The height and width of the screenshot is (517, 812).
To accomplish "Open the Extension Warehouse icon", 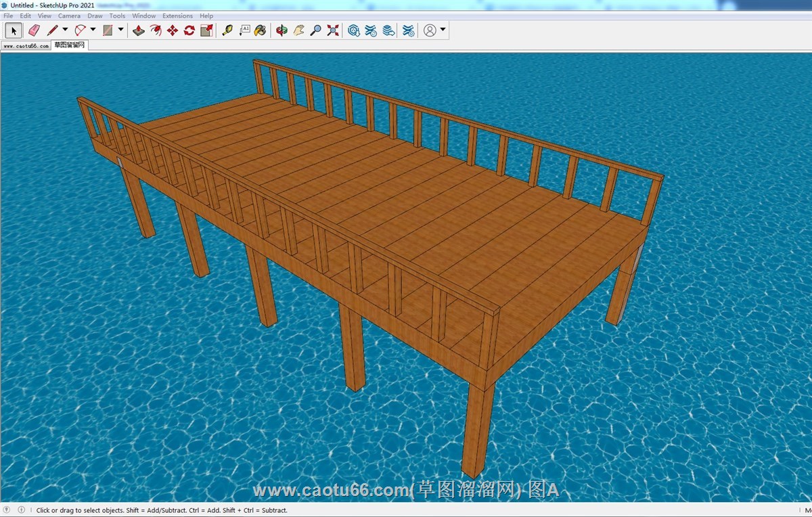I will [x=371, y=30].
